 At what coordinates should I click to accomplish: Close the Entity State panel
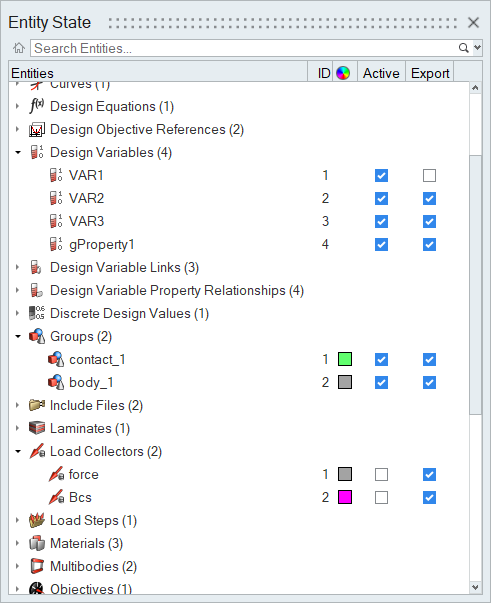coord(473,22)
